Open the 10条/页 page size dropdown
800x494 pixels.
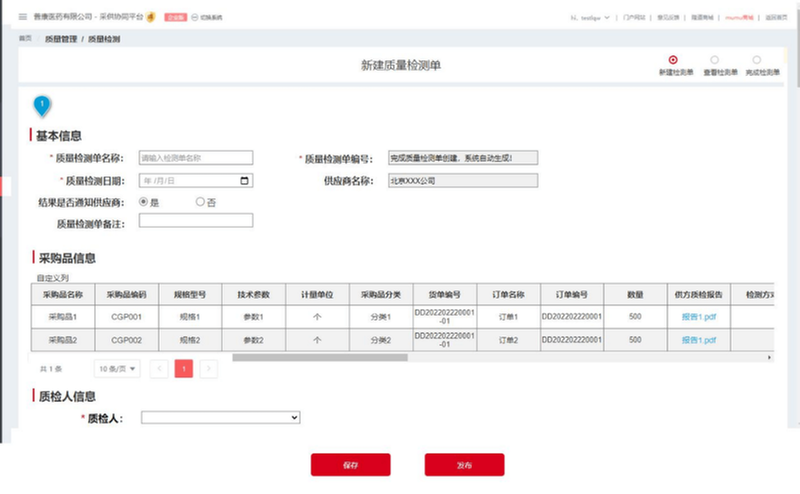point(117,368)
